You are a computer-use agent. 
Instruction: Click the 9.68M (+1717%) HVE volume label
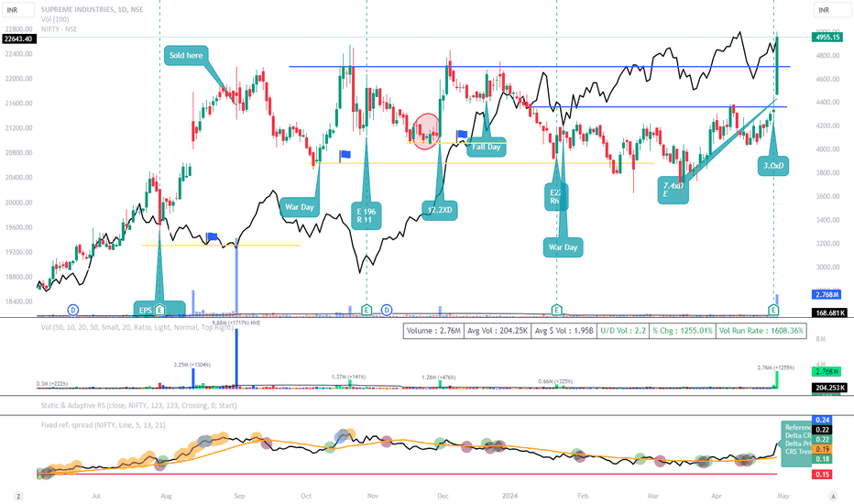(235, 323)
